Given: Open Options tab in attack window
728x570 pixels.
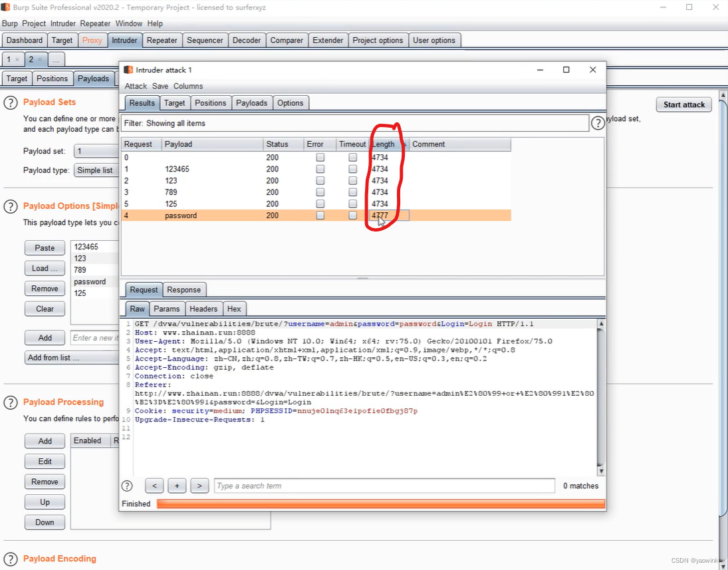Looking at the screenshot, I should (290, 103).
